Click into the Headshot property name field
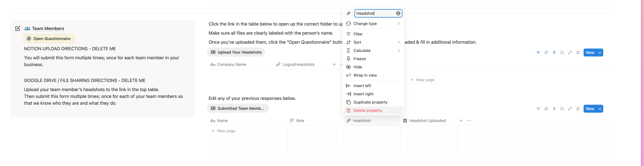 click(375, 13)
